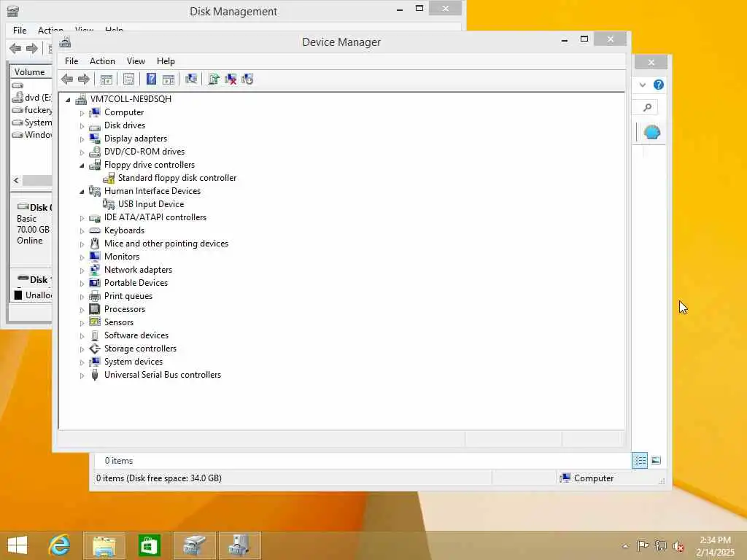The height and width of the screenshot is (560, 747).
Task: Click Scan for hardware changes toolbar icon
Action: (191, 79)
